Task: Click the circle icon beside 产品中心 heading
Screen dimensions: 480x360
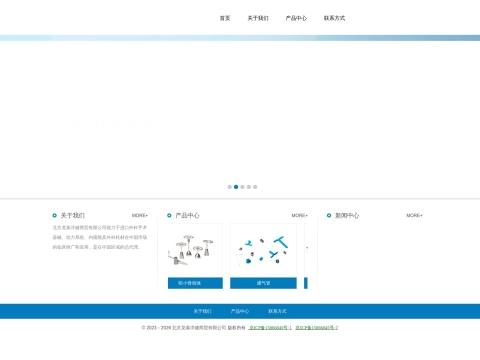Action: tap(169, 215)
